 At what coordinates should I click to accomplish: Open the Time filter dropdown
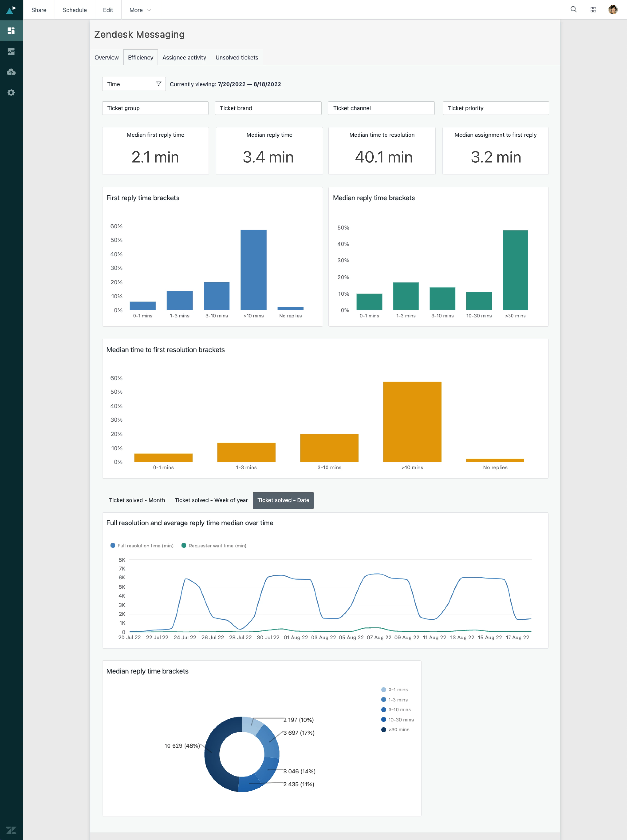[x=134, y=84]
